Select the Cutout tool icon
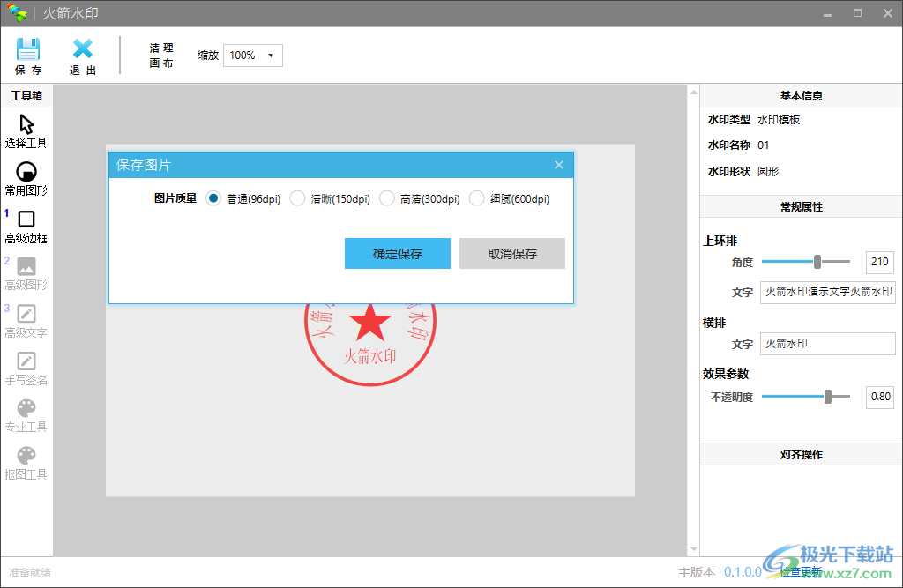This screenshot has width=903, height=588. click(x=26, y=456)
